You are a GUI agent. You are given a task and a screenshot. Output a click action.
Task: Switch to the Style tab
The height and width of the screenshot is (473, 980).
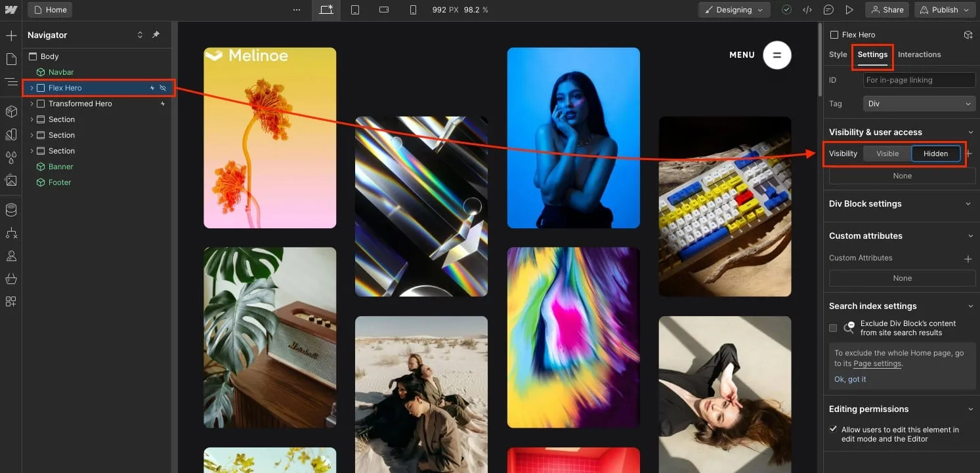[x=838, y=54]
